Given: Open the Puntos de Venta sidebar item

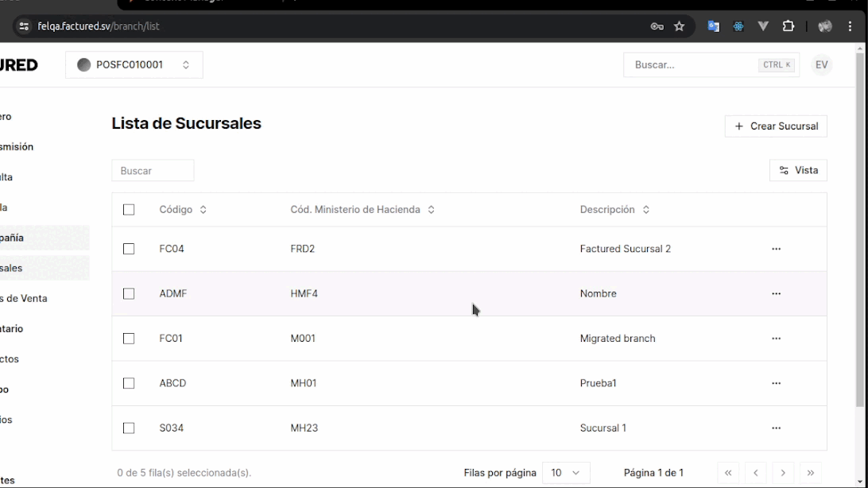Looking at the screenshot, I should point(24,299).
